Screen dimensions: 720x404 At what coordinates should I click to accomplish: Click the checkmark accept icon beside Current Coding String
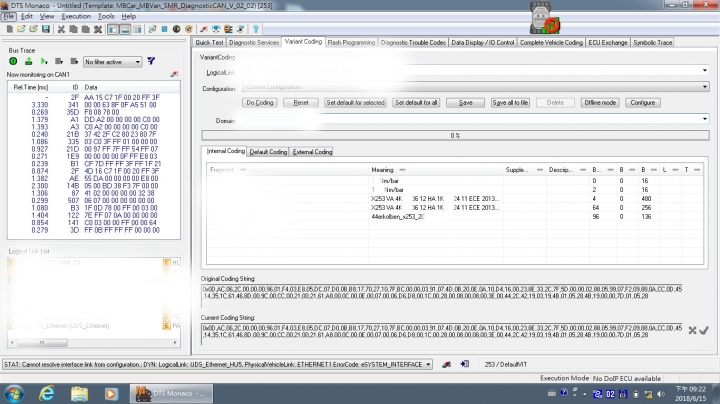pyautogui.click(x=704, y=330)
